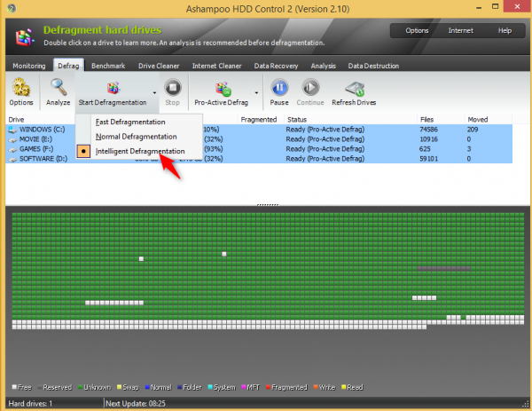
Task: Select the GAMES (F:) drive row
Action: pyautogui.click(x=259, y=149)
